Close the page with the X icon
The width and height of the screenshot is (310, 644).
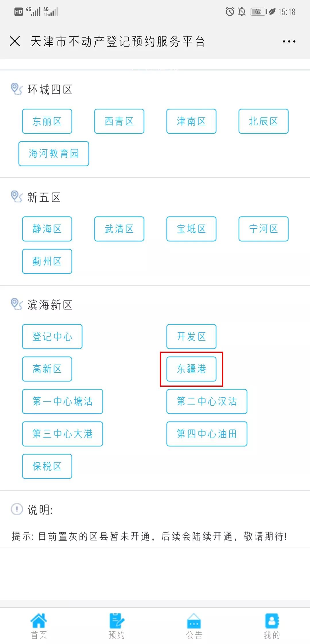point(15,41)
